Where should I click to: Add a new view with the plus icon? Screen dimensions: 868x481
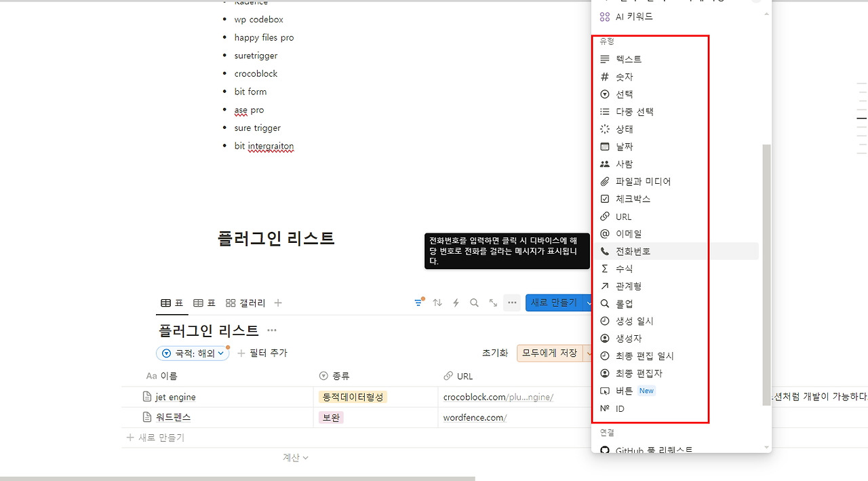[277, 303]
